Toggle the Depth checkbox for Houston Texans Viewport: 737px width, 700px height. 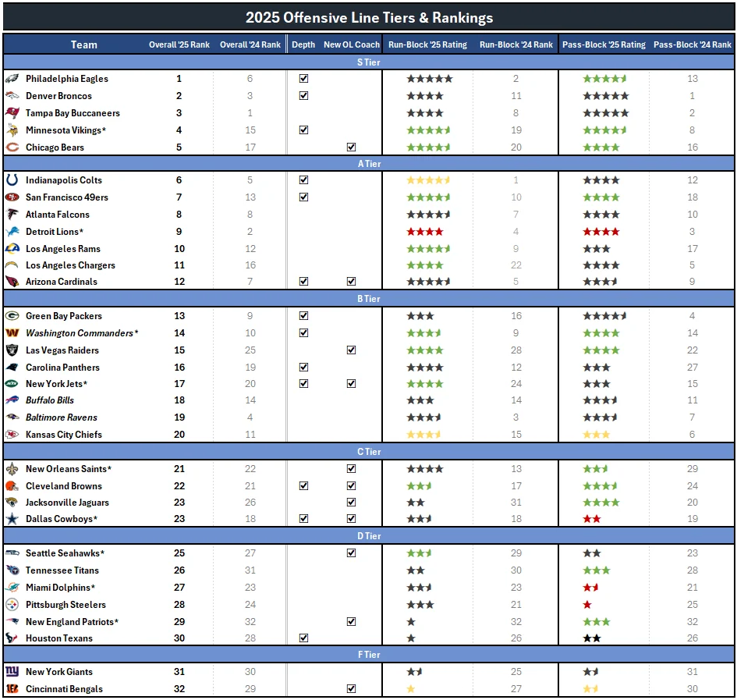coord(303,638)
